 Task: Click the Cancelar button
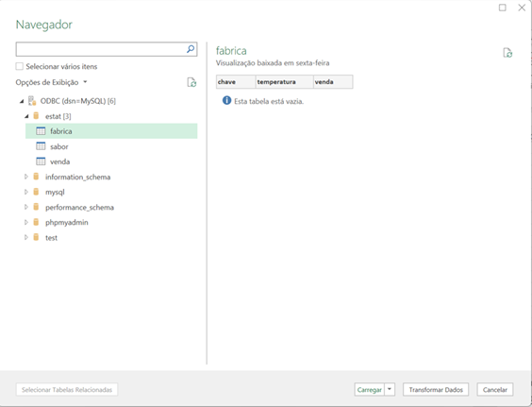[x=495, y=389]
